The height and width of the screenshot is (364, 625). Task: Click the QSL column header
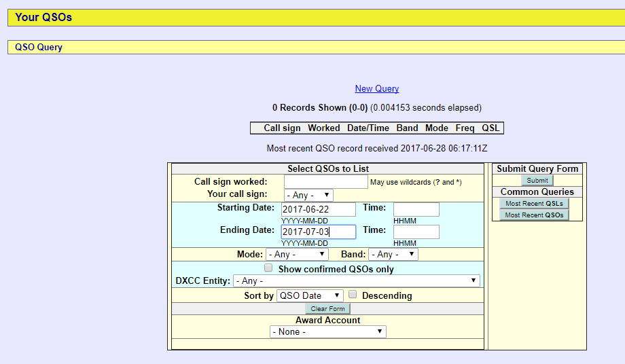coord(490,128)
